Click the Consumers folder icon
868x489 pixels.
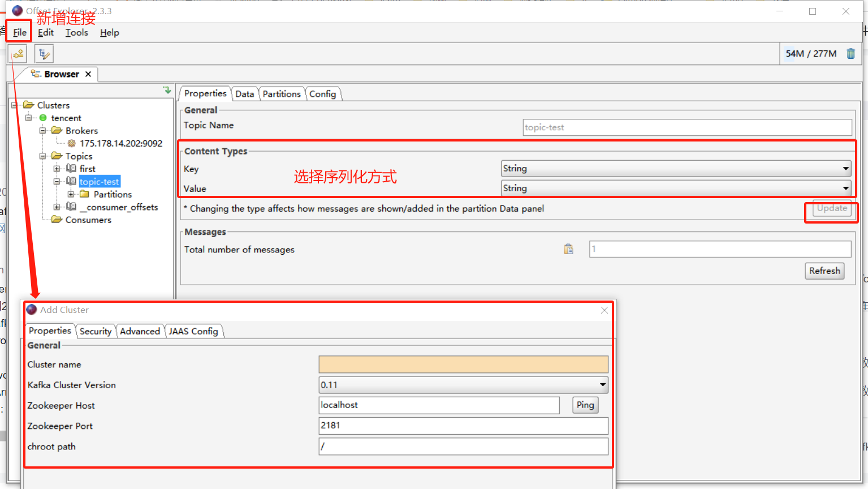57,220
